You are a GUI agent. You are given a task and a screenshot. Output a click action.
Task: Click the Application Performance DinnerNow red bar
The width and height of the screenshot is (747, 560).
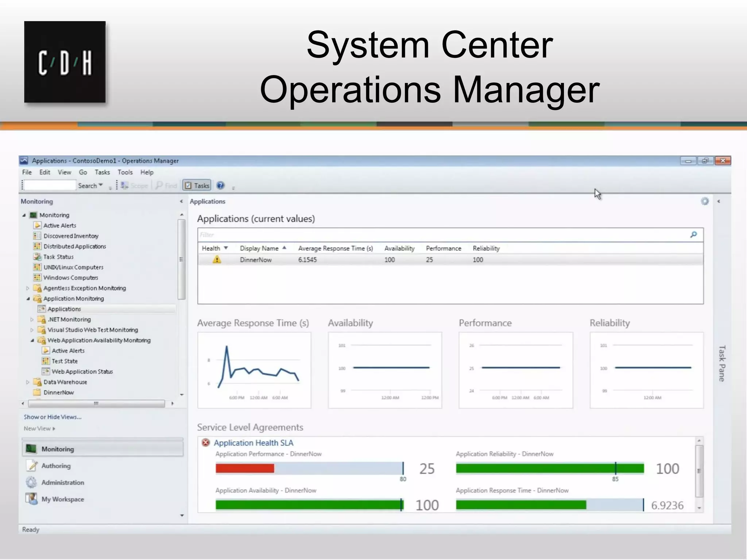(x=245, y=468)
